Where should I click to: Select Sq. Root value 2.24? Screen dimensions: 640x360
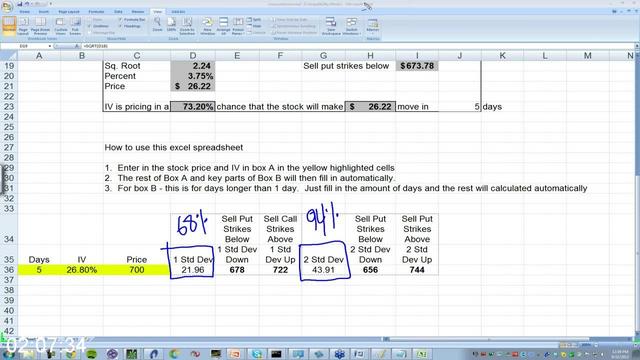click(193, 66)
